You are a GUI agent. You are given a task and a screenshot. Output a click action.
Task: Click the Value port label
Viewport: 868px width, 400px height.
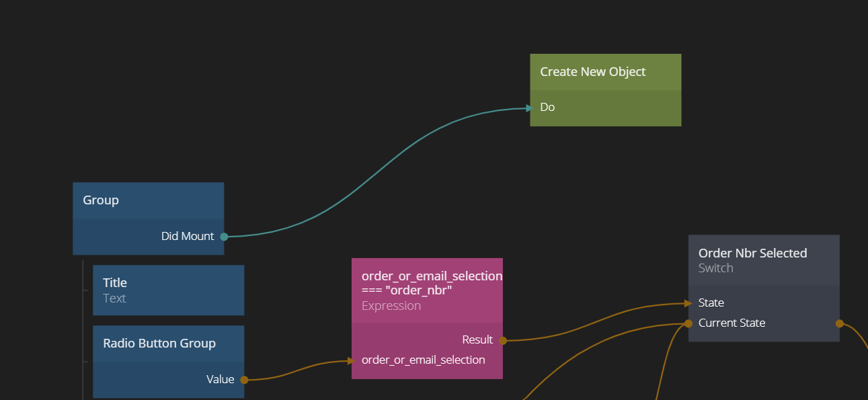tap(220, 380)
